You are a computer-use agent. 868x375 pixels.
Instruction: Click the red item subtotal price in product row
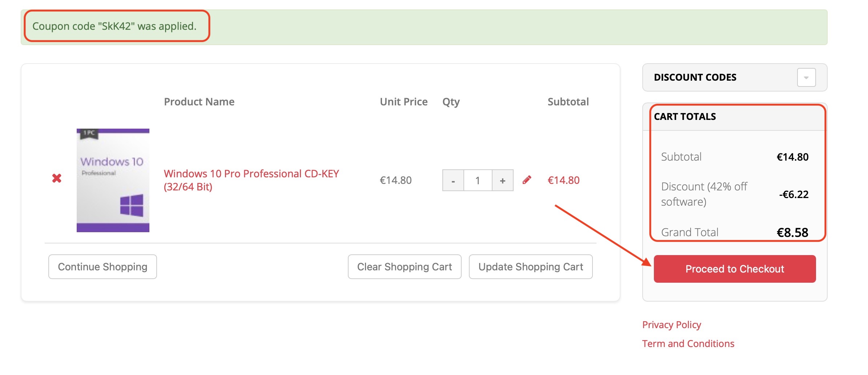563,180
